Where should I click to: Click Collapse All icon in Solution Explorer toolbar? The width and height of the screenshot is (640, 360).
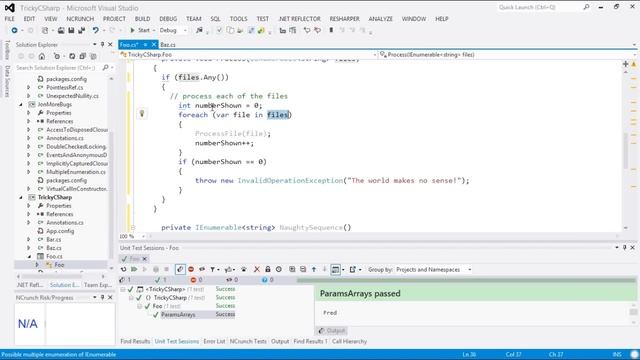[x=82, y=56]
